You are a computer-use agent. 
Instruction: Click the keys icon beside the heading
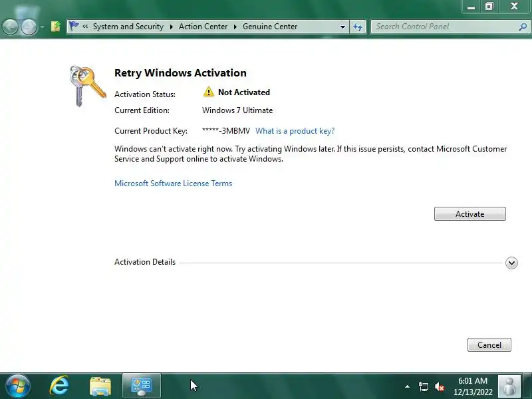(x=88, y=86)
